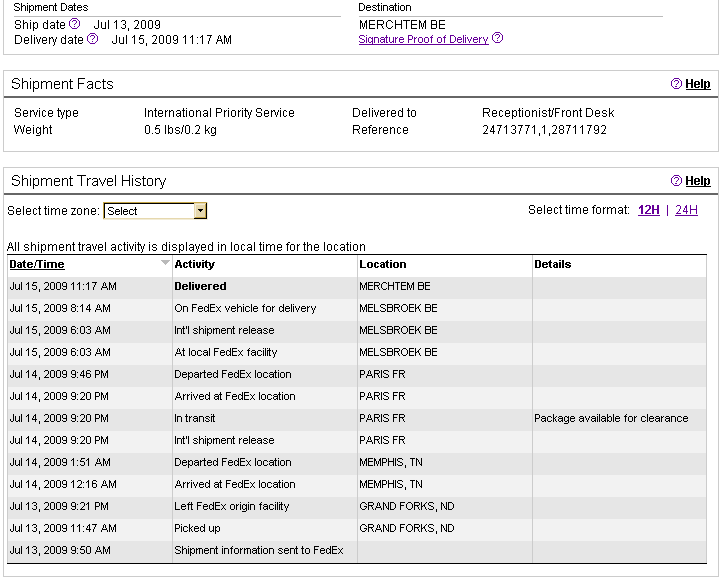
Task: Click 'Jul 13, 2009 9:50 AM' cell
Action: pyautogui.click(x=60, y=550)
